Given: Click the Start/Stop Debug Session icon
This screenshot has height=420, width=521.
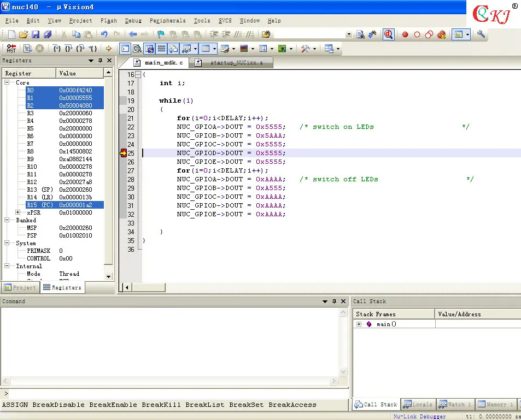Looking at the screenshot, I should click(x=388, y=34).
